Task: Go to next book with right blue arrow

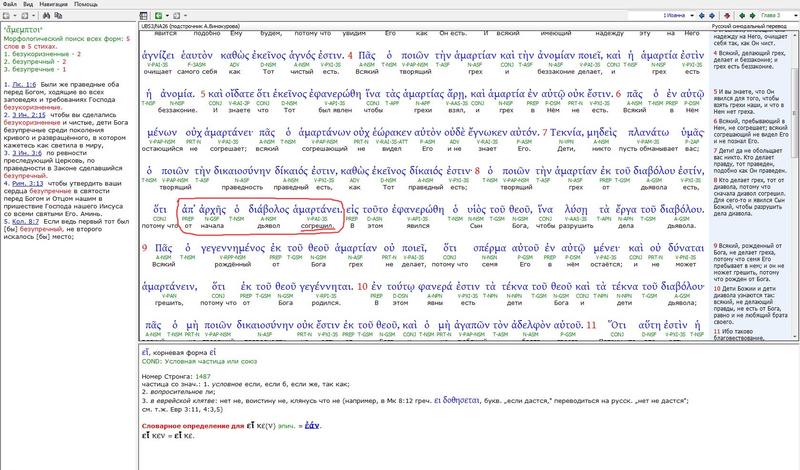Action: coord(712,16)
